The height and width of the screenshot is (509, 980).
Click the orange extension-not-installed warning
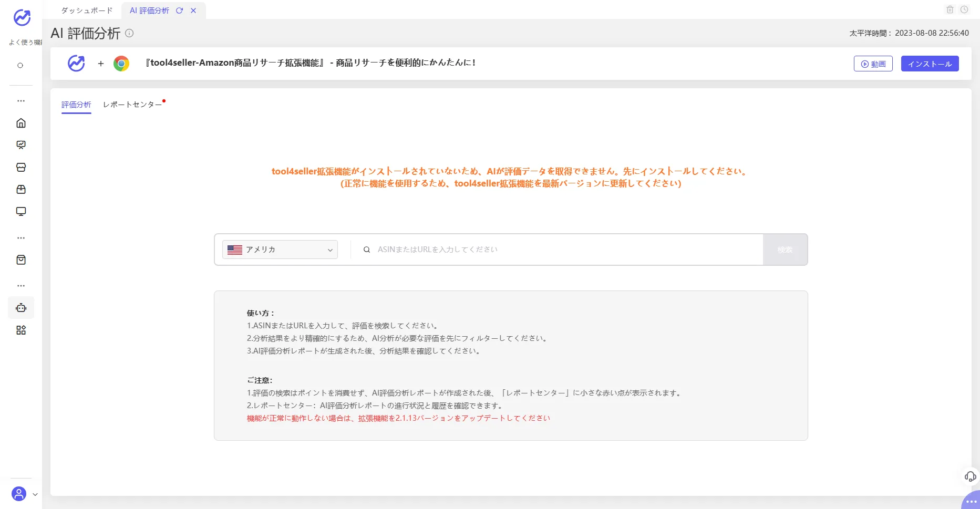510,177
